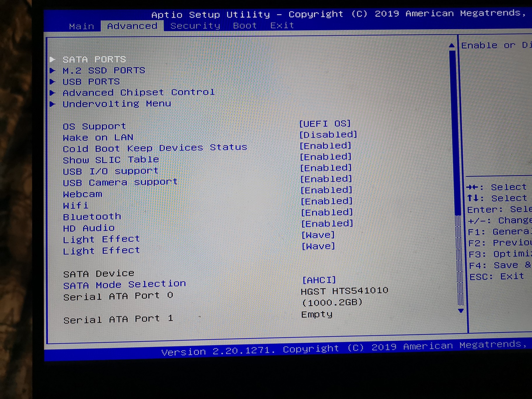532x399 pixels.
Task: Click the Empty port status
Action: coord(317,314)
